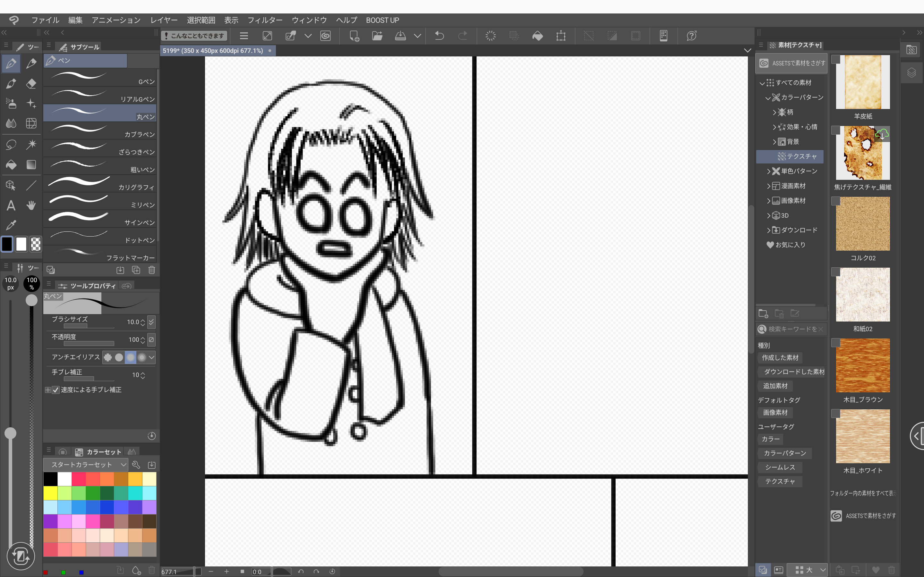Viewport: 924px width, 577px height.
Task: Click ASSETSで素材をさがす button at top
Action: pyautogui.click(x=791, y=63)
